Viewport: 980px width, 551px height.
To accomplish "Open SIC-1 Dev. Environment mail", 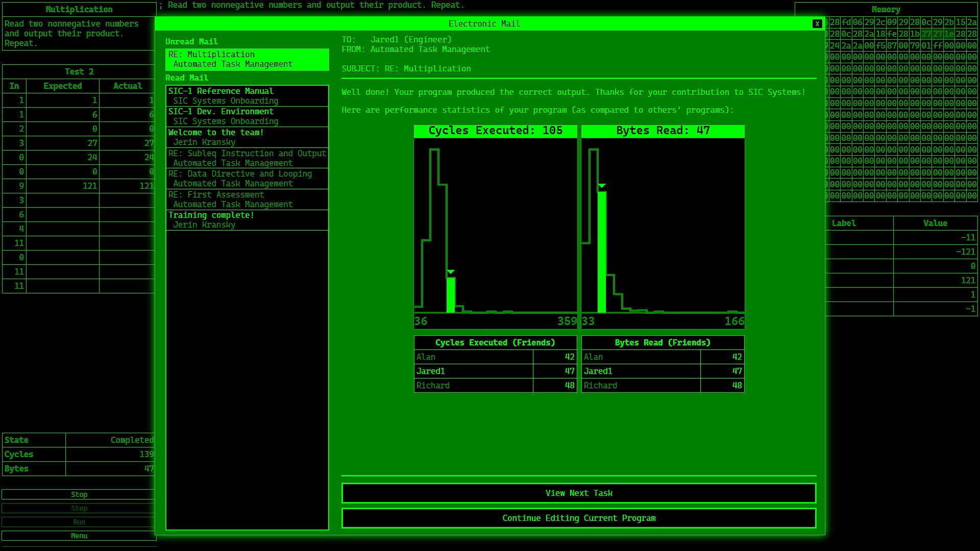I will 247,116.
